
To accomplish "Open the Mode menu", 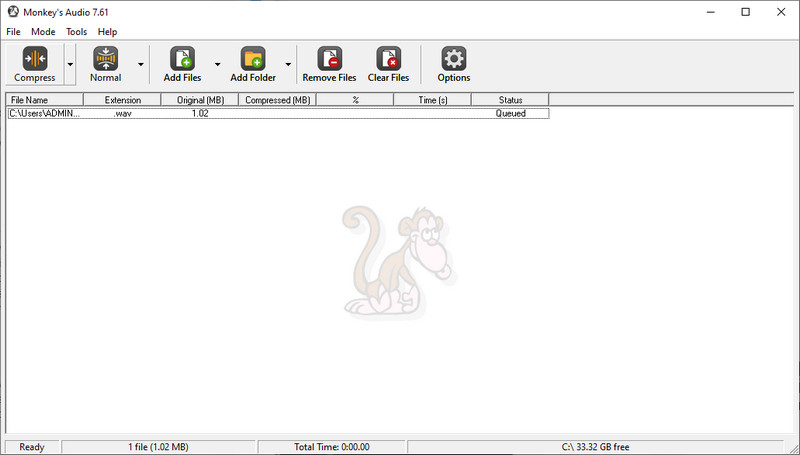I will tap(43, 32).
